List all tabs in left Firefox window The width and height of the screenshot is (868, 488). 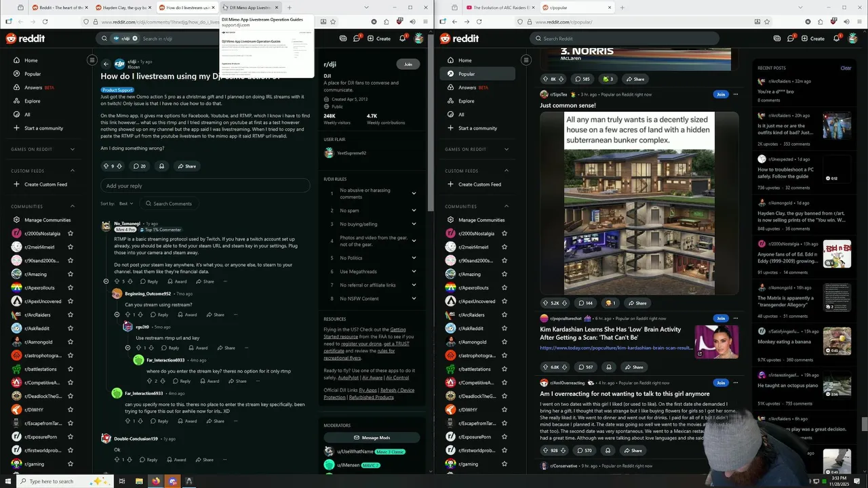[366, 7]
